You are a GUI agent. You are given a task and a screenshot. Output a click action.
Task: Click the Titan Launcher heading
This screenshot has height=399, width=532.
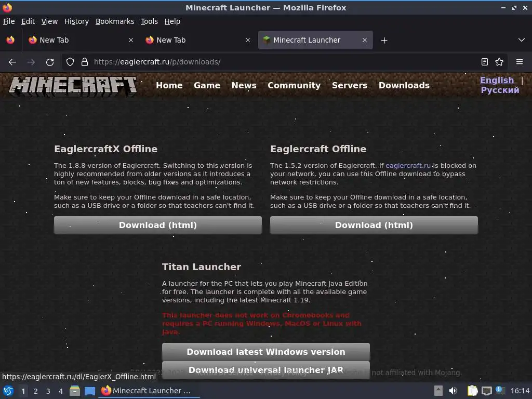pyautogui.click(x=202, y=267)
